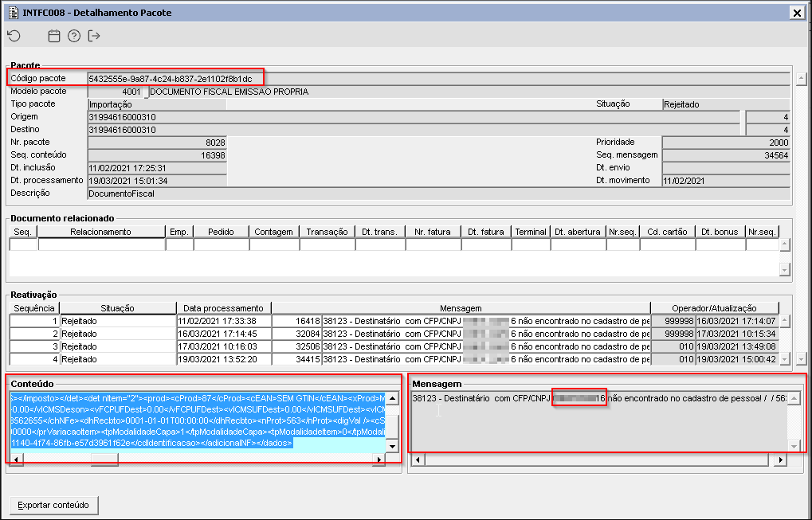The image size is (812, 520).
Task: Select Reativação row with date 19/03/2021 13:52:20
Action: coord(394,359)
